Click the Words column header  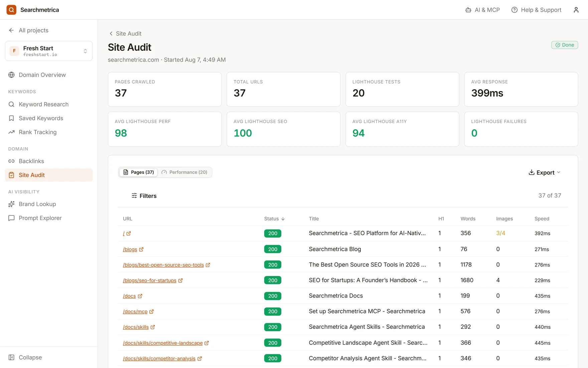tap(468, 219)
